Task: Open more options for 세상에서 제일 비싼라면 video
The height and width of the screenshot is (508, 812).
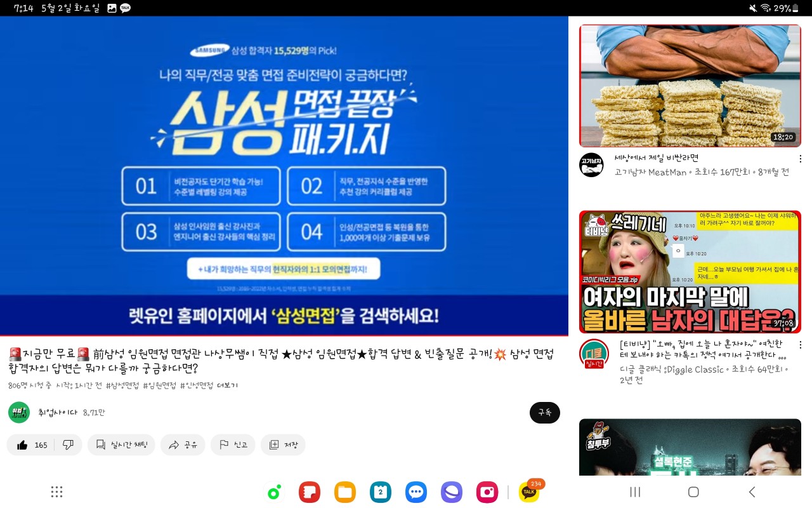Action: point(800,159)
